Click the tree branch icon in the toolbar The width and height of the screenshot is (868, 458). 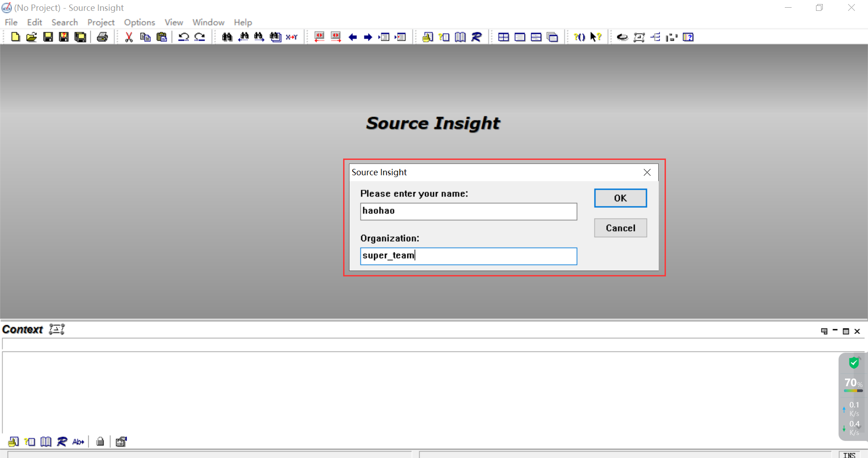point(656,37)
